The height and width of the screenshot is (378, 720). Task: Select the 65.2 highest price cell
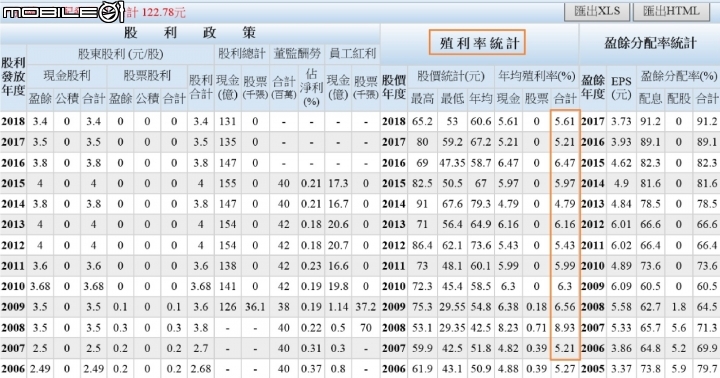click(x=422, y=121)
